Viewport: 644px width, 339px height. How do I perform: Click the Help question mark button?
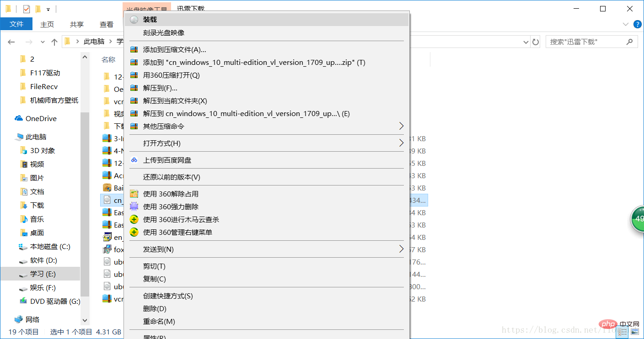pos(638,24)
